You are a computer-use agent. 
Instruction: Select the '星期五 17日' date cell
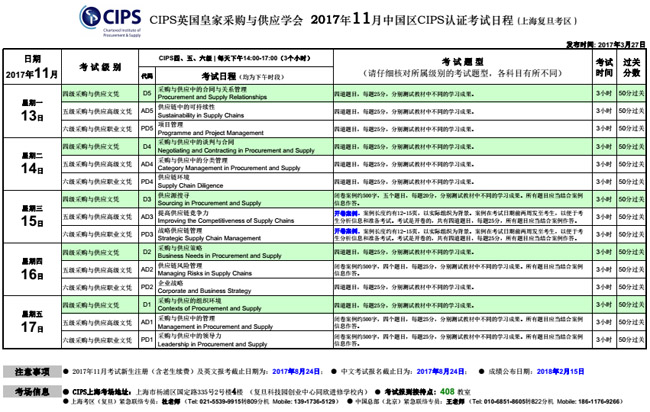point(32,322)
